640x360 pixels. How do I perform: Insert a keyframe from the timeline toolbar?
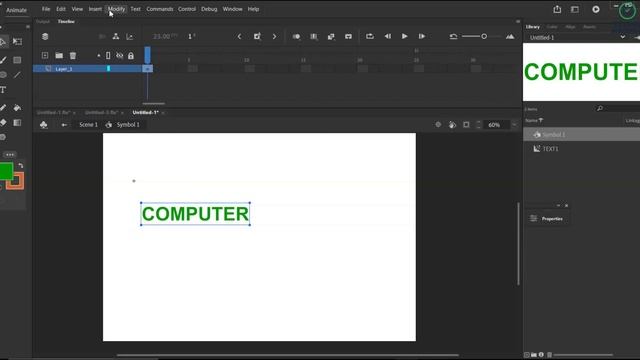[257, 36]
